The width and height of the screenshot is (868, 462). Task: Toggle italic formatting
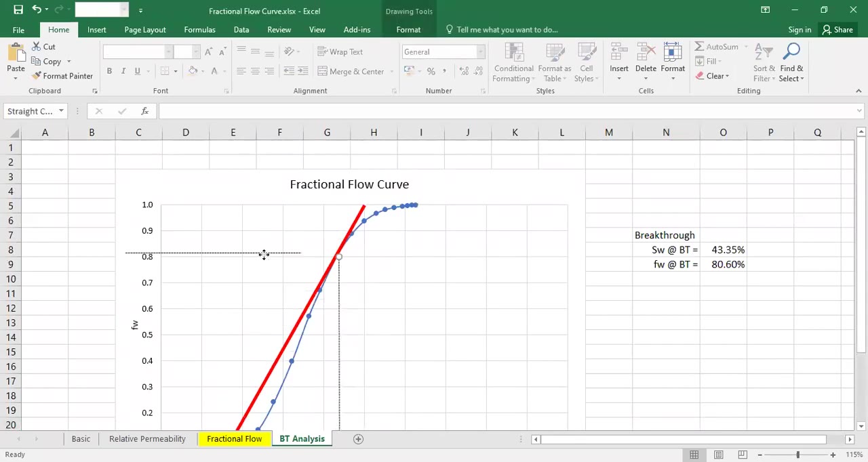pyautogui.click(x=123, y=70)
